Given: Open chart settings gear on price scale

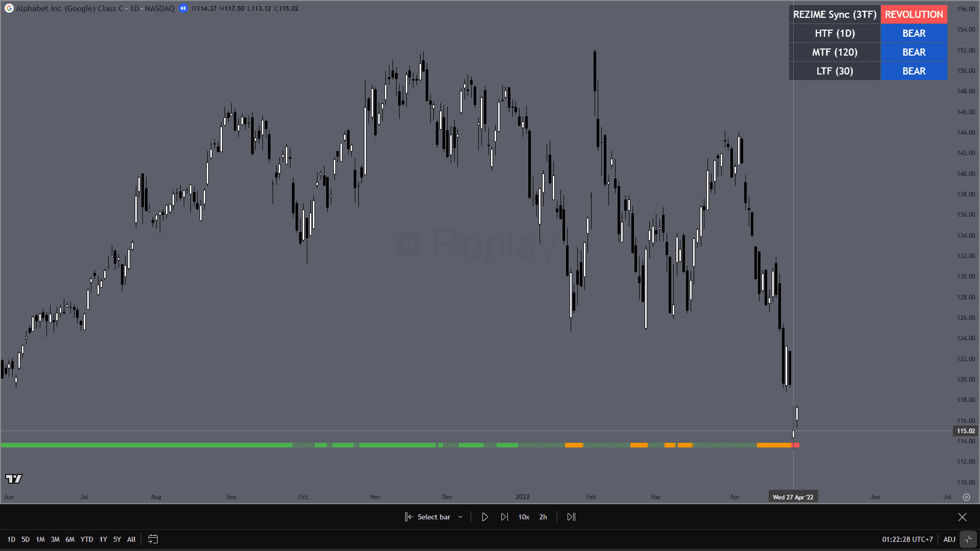Looking at the screenshot, I should coord(966,497).
